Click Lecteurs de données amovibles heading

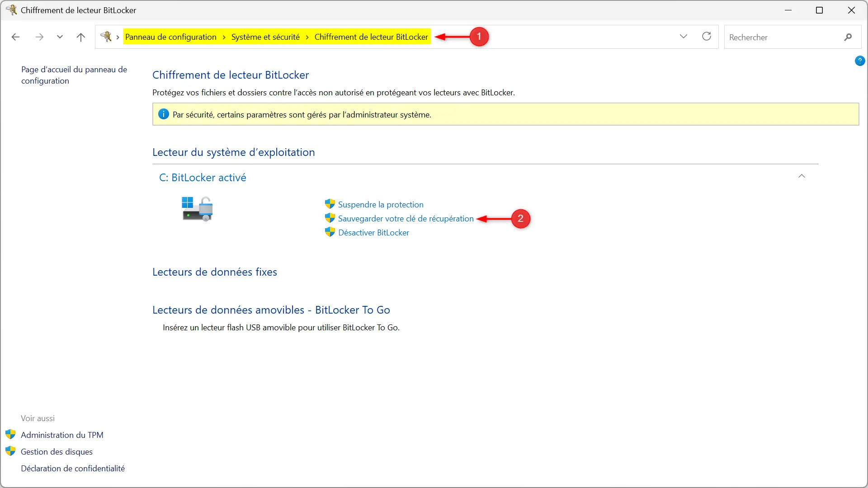(x=271, y=310)
